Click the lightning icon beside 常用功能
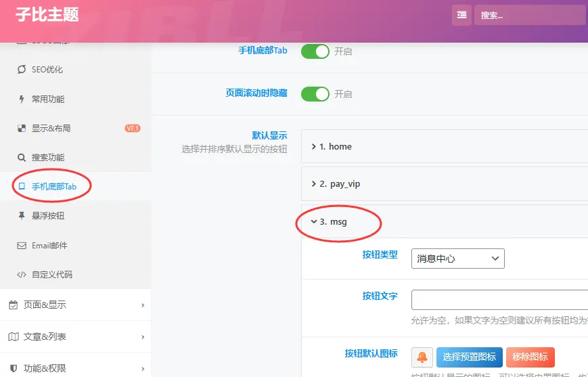The width and height of the screenshot is (588, 377). click(22, 99)
